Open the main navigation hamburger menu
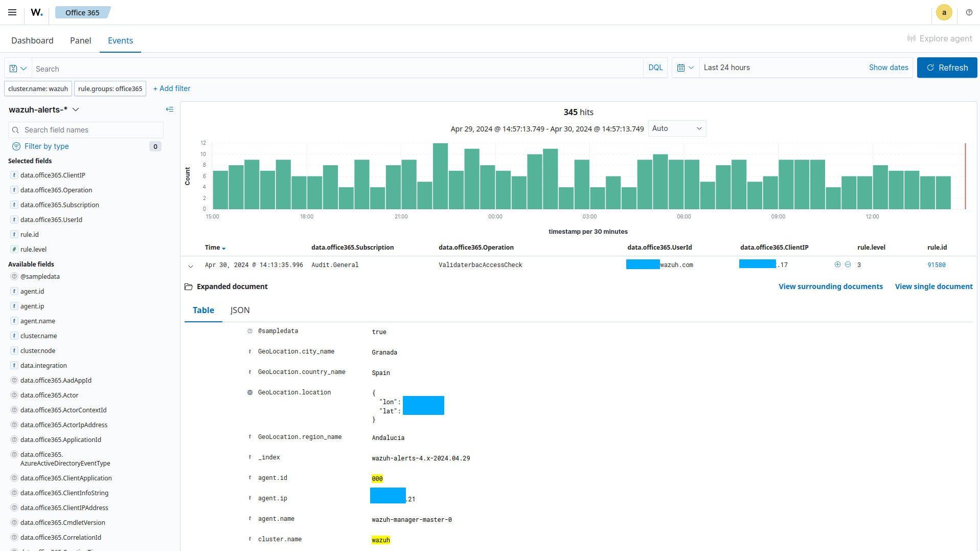Viewport: 980px width, 551px height. click(x=12, y=12)
